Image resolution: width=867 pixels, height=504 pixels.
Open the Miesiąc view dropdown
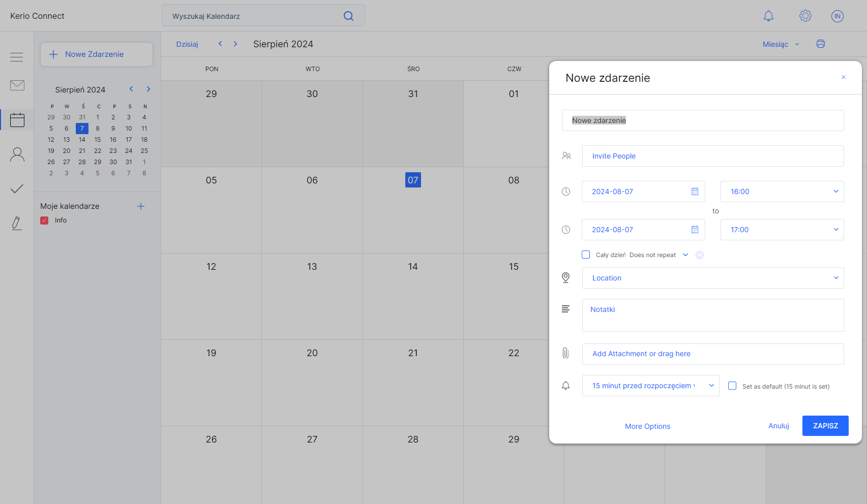pyautogui.click(x=781, y=44)
